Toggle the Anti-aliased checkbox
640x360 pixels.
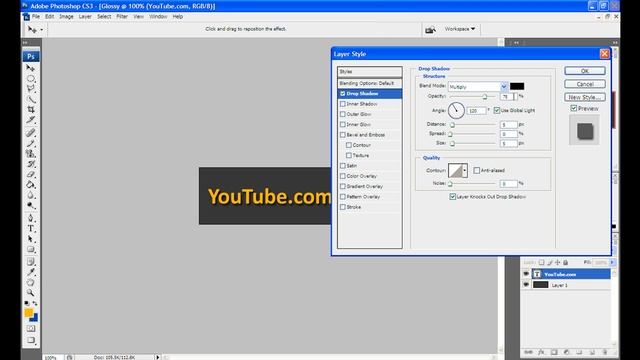[x=476, y=170]
